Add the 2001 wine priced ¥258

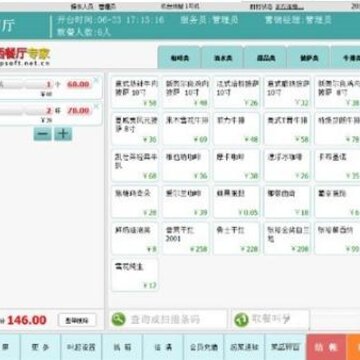tap(186, 239)
